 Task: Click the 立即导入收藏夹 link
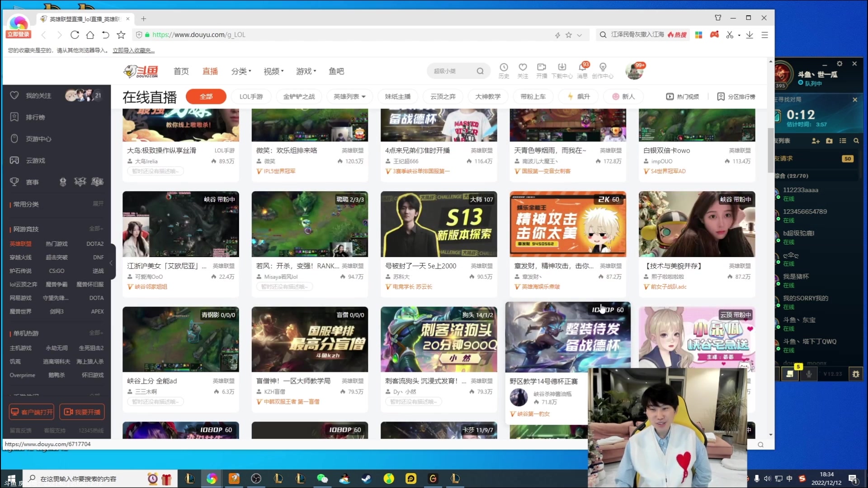(x=134, y=50)
